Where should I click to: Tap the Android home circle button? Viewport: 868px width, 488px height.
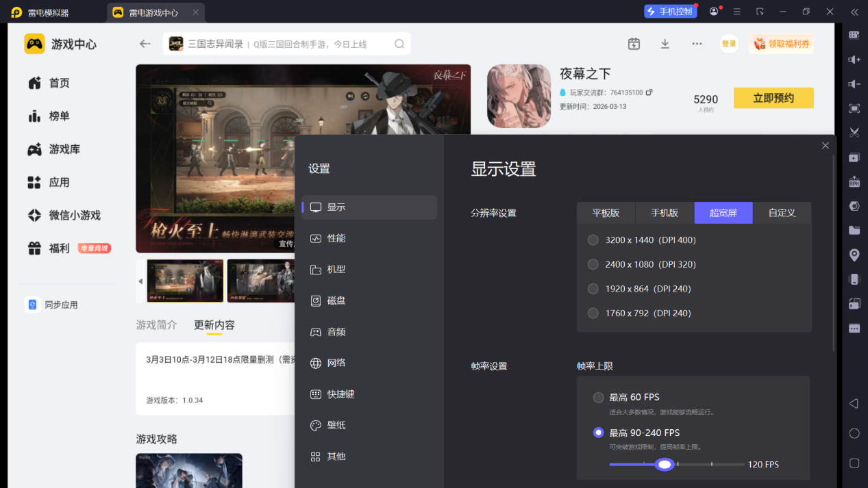pyautogui.click(x=854, y=433)
